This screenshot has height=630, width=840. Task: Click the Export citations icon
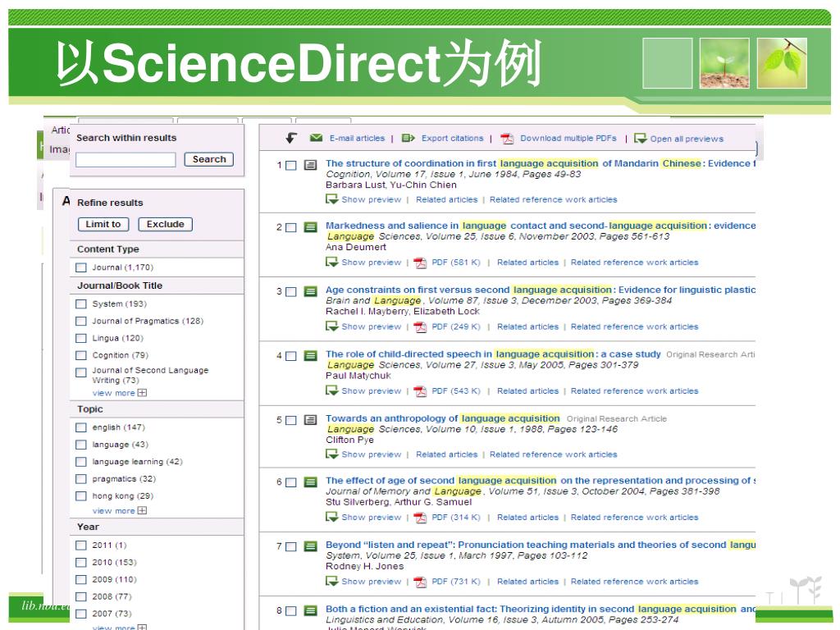(x=409, y=138)
